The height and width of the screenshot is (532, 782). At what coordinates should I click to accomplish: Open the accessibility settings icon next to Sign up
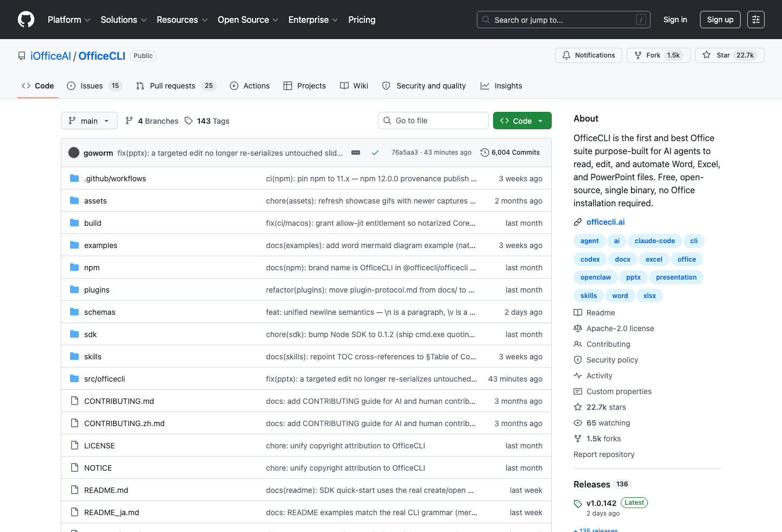[756, 20]
